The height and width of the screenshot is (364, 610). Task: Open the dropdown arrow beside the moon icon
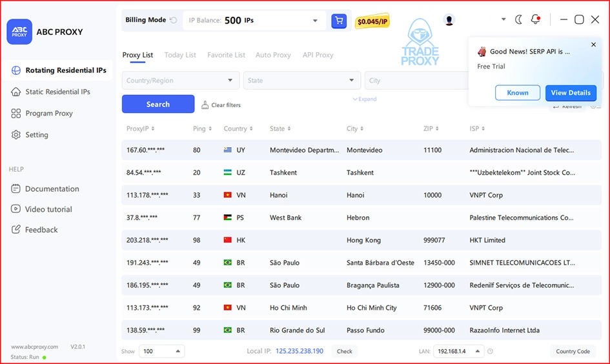pyautogui.click(x=503, y=19)
